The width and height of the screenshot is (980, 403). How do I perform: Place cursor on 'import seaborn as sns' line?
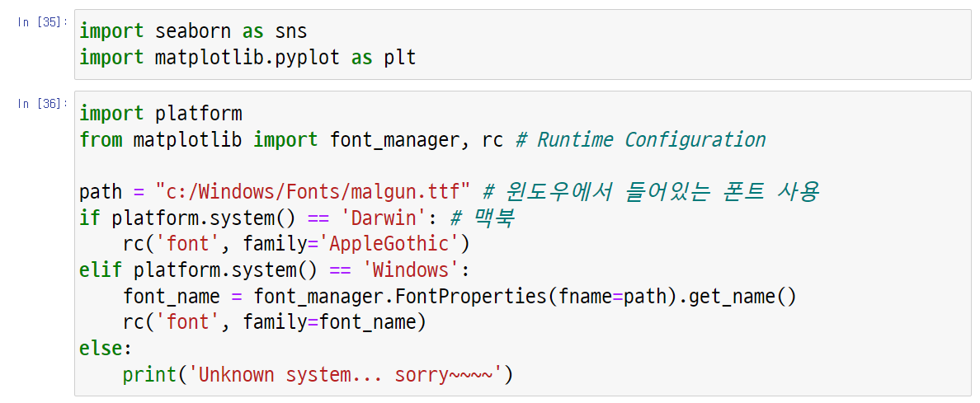coord(193,30)
